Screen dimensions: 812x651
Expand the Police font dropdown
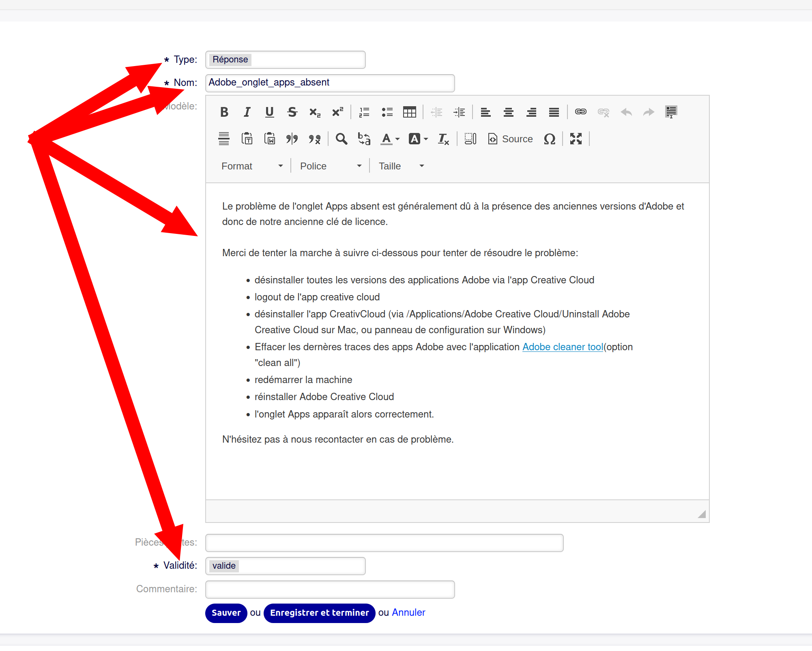click(330, 166)
